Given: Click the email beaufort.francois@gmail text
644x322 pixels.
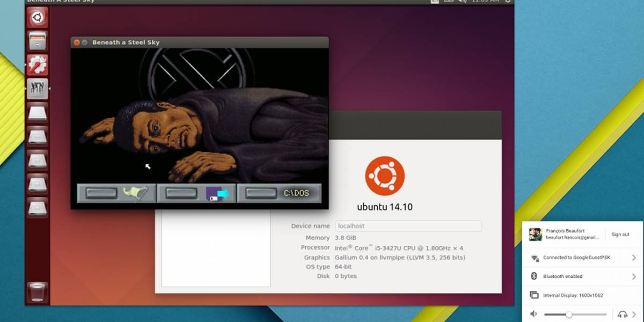Looking at the screenshot, I should point(572,237).
